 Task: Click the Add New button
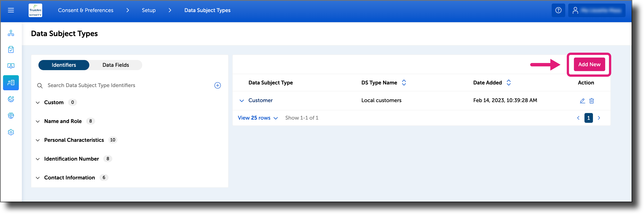(x=589, y=64)
